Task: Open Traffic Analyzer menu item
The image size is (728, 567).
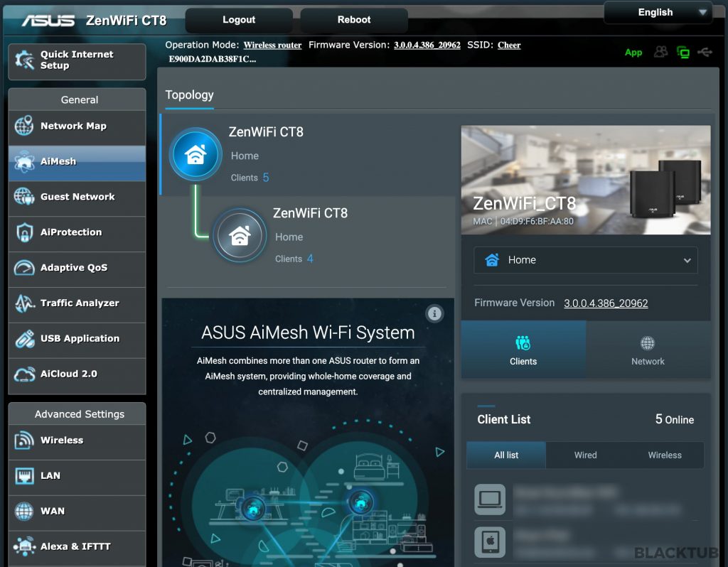Action: (77, 303)
